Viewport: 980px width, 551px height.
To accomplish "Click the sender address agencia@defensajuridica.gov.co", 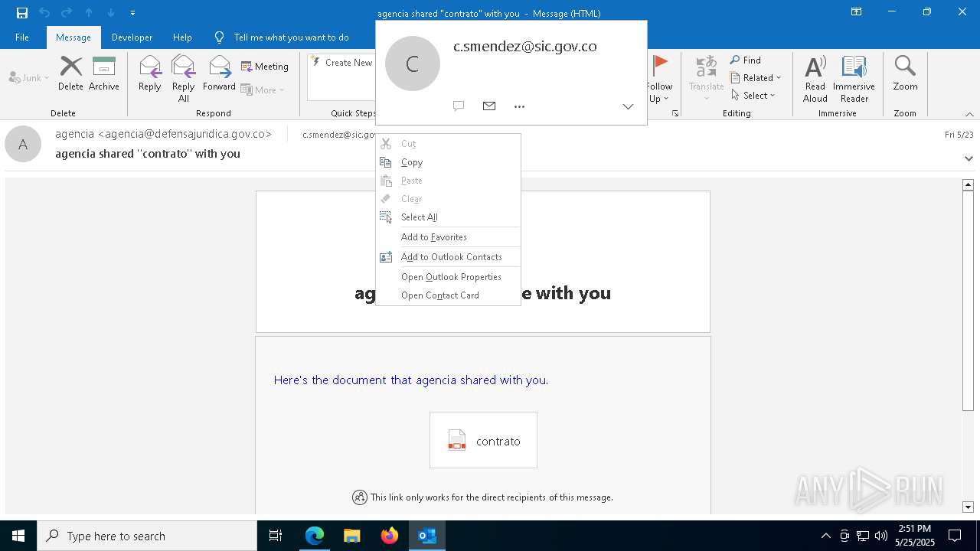I will click(185, 134).
